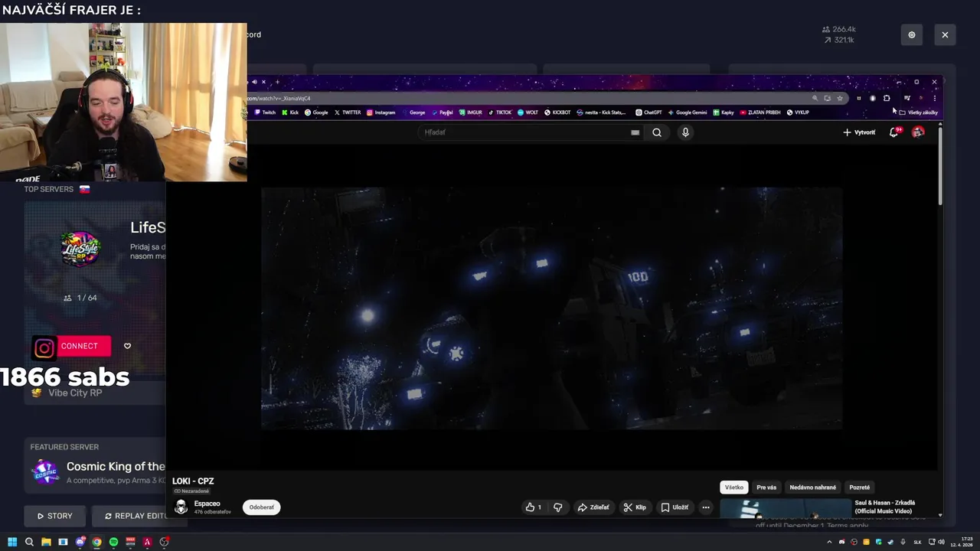Select the Všetko filter chip
This screenshot has height=551, width=980.
pyautogui.click(x=734, y=487)
